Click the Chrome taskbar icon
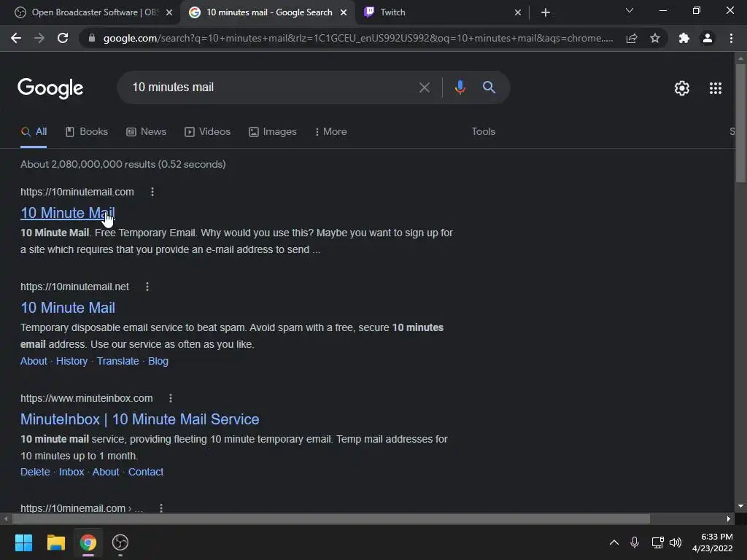The width and height of the screenshot is (747, 560). (88, 542)
